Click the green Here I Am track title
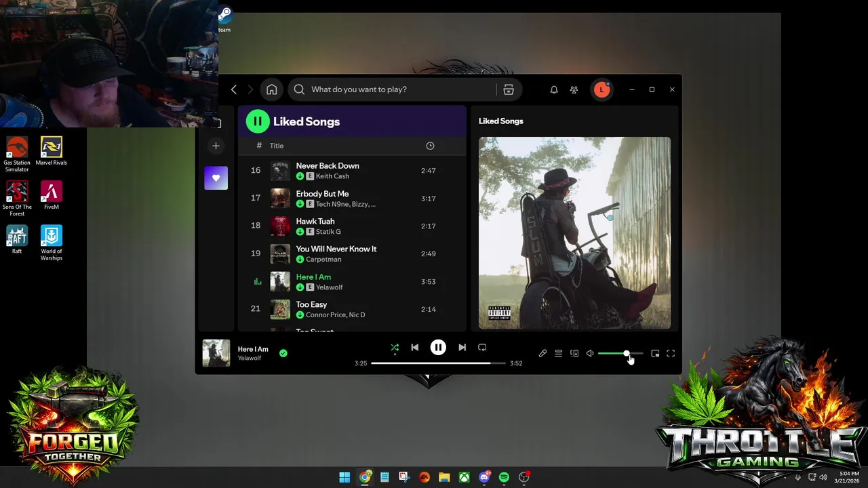 (313, 277)
